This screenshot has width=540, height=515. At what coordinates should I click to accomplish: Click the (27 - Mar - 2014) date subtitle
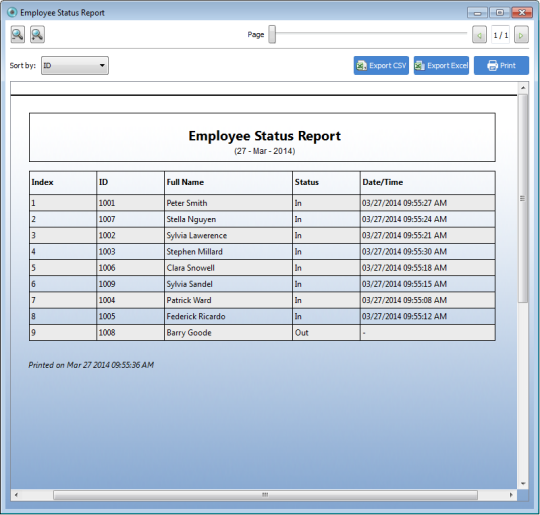click(264, 151)
